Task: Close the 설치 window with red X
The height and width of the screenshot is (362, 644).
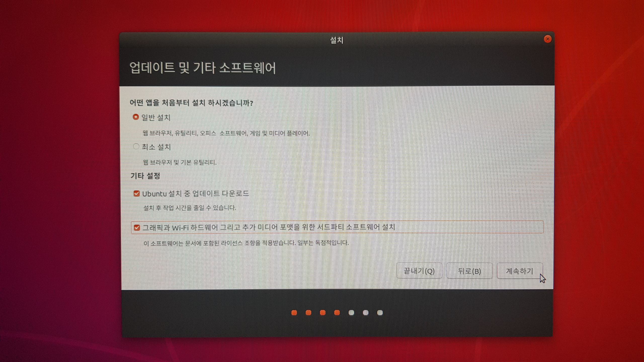Action: point(548,39)
